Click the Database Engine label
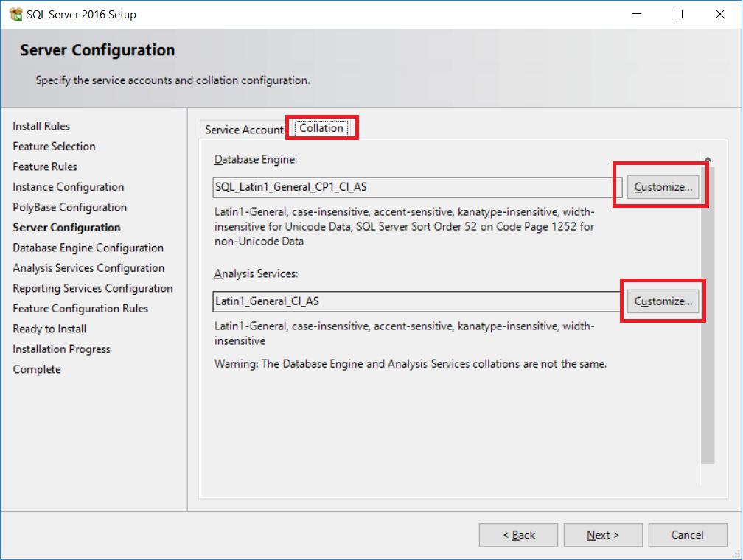This screenshot has width=743, height=560. [x=256, y=160]
